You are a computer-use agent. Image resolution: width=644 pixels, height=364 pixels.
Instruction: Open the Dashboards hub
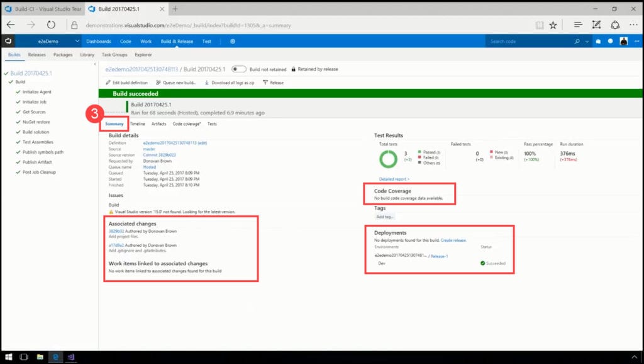[x=99, y=42]
